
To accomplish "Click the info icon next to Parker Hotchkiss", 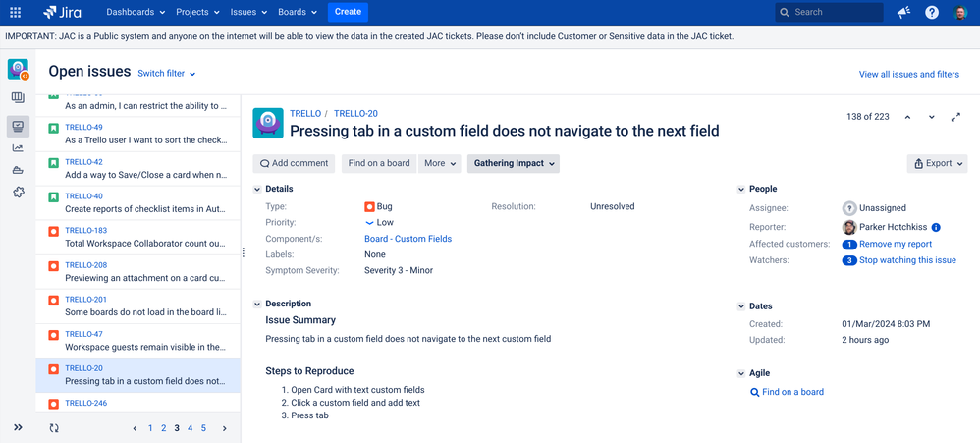I will (x=936, y=228).
